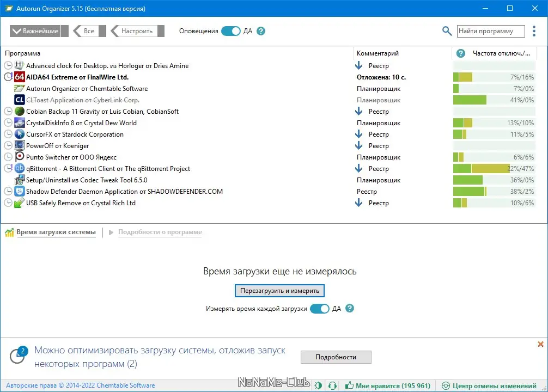Click the help icon next to Оповещения
548x392 pixels.
point(261,31)
